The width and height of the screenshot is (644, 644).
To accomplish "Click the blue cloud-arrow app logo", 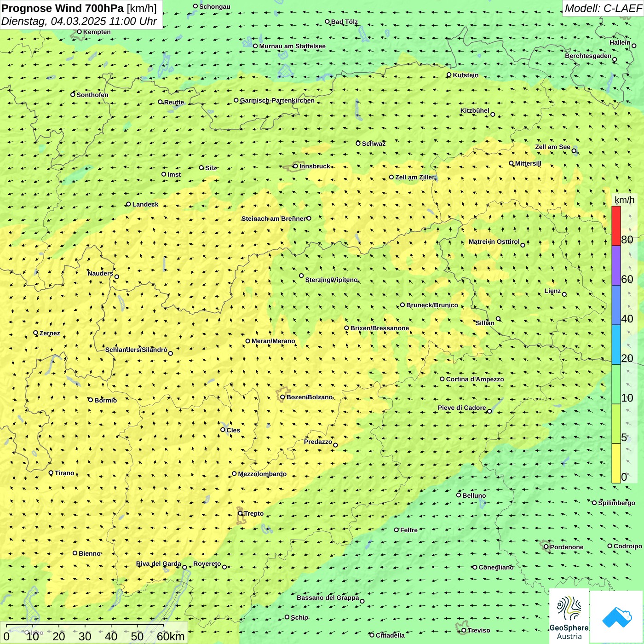I will [x=617, y=617].
